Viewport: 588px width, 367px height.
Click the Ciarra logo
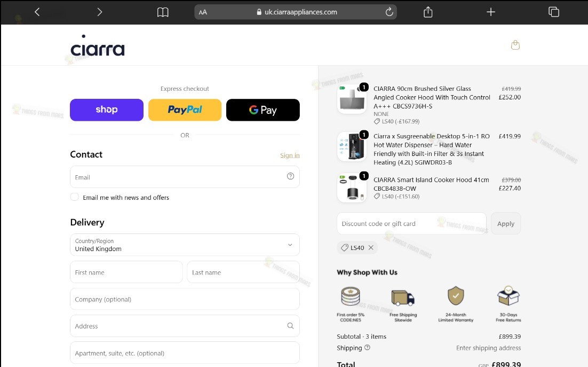click(x=98, y=45)
